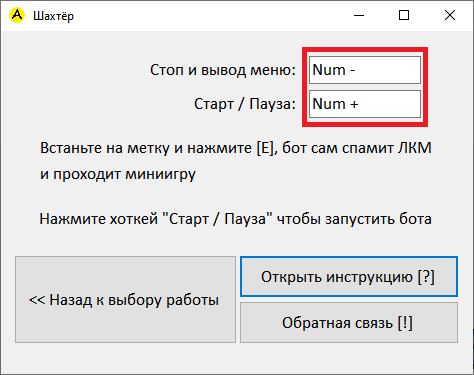Open instructions with "Открыть инструкцию [?]"
Image resolution: width=474 pixels, height=375 pixels.
(x=349, y=277)
